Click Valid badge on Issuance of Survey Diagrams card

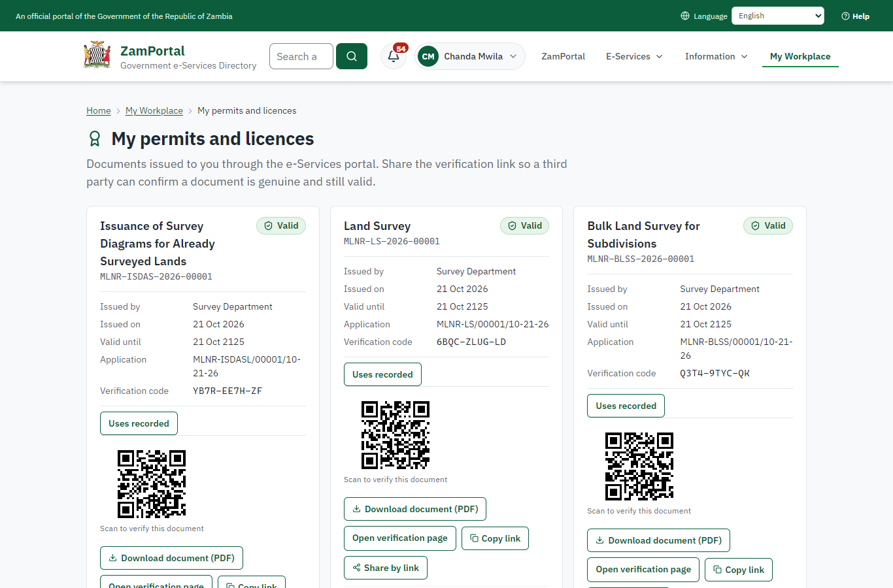click(281, 225)
